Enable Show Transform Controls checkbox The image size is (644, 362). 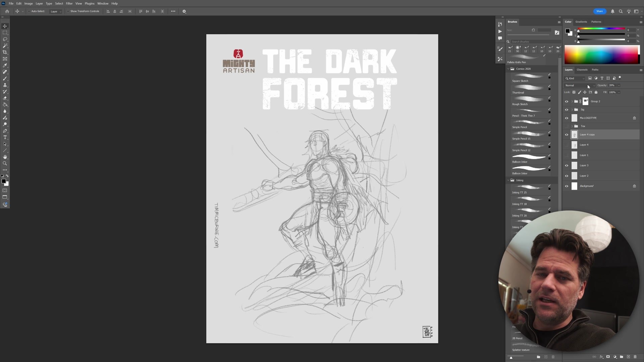[68, 11]
